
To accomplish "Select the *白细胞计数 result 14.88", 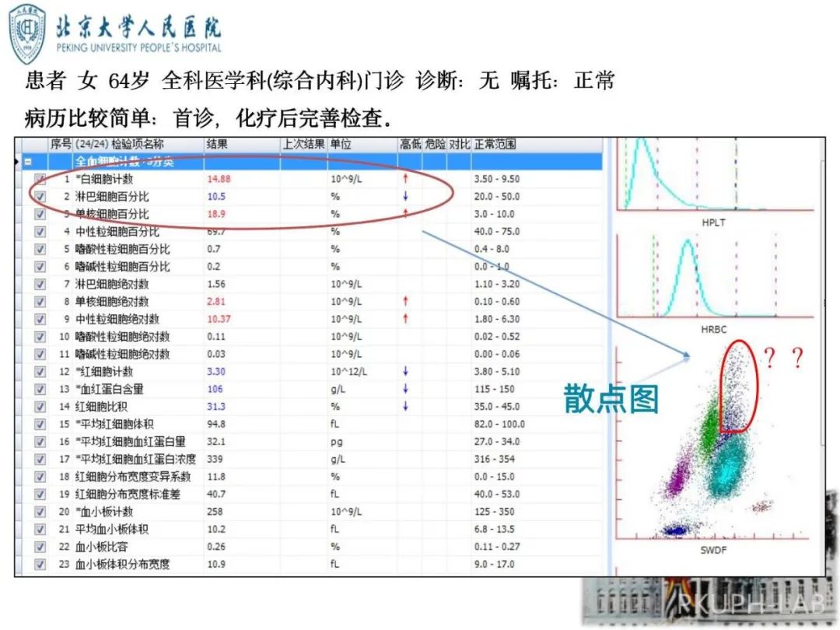I will coord(219,179).
